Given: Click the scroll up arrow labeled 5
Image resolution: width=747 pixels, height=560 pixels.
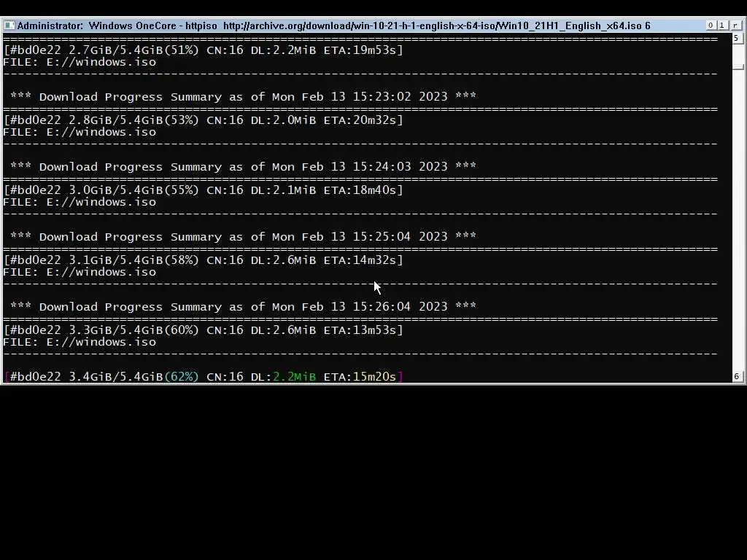Looking at the screenshot, I should tap(737, 38).
